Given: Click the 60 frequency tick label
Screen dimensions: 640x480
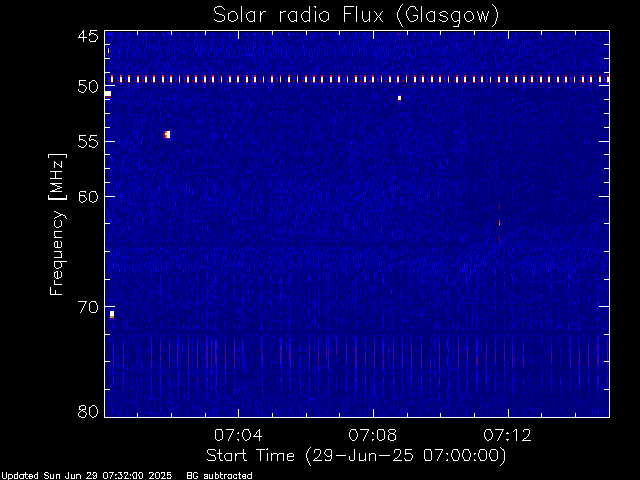Looking at the screenshot, I should (88, 196).
